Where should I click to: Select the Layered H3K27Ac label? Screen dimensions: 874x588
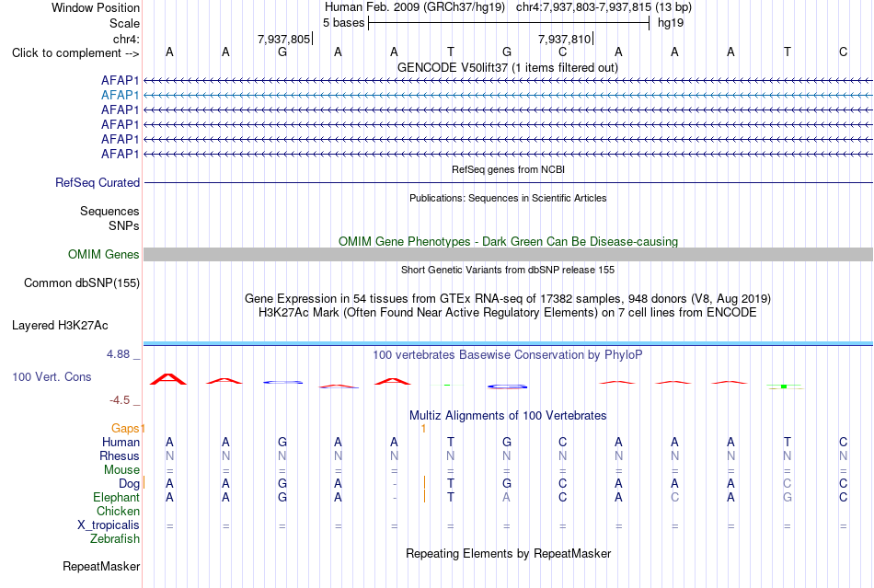pos(60,326)
